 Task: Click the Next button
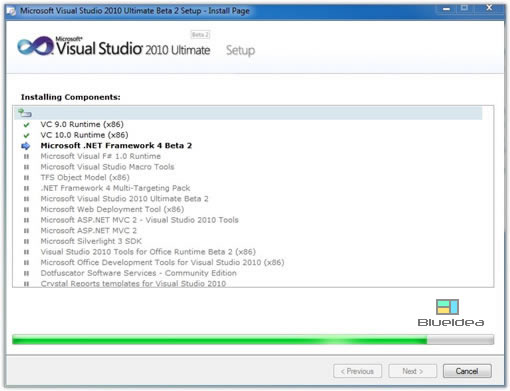point(413,371)
